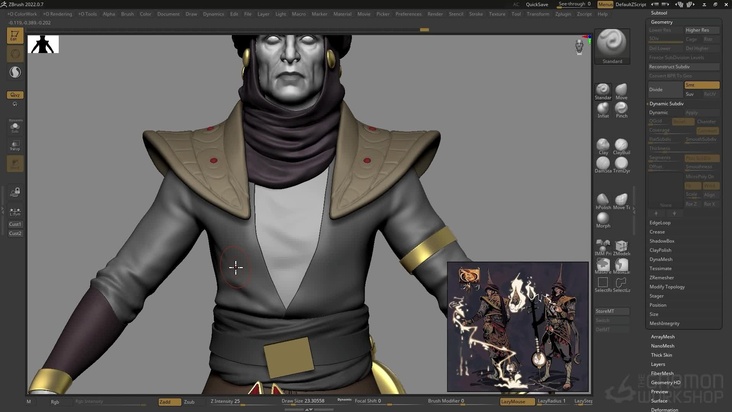Click the L.Sym local symmetry icon
The width and height of the screenshot is (732, 412).
pyautogui.click(x=15, y=211)
